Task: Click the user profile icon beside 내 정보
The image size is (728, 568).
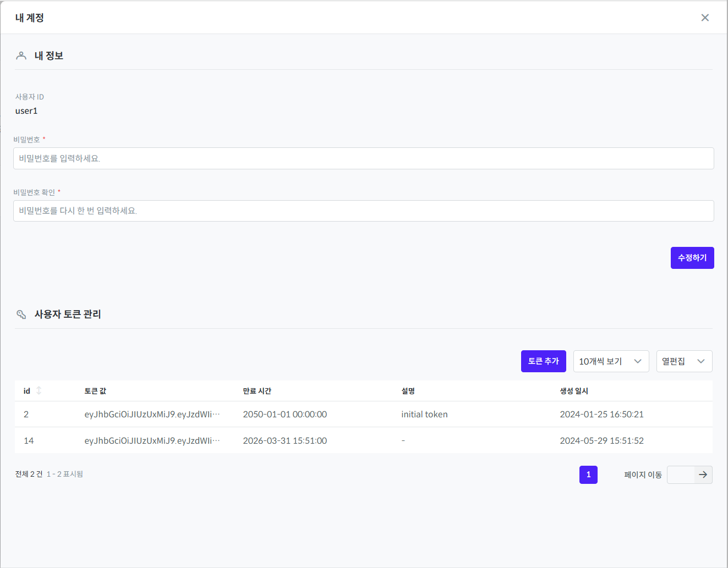Action: [x=21, y=56]
